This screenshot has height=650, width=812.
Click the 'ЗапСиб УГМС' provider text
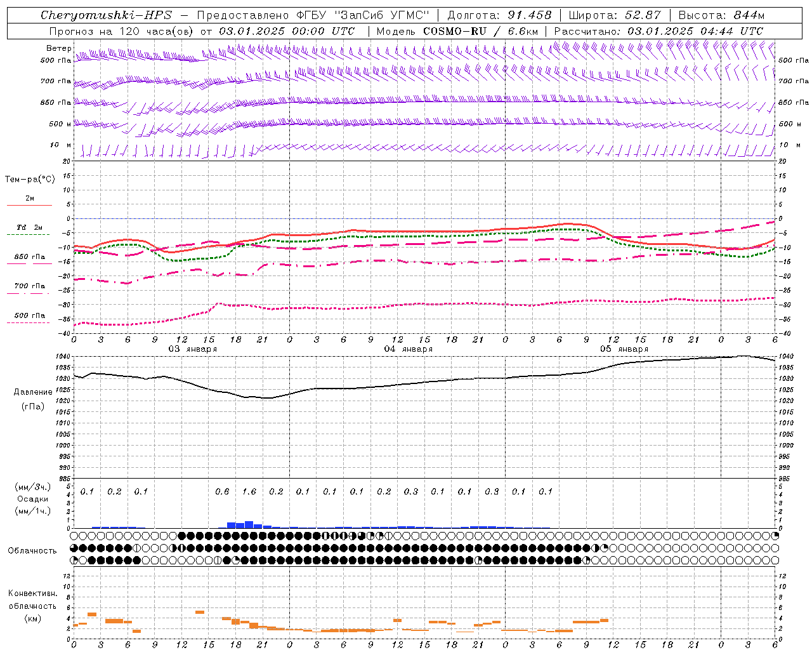click(x=383, y=15)
